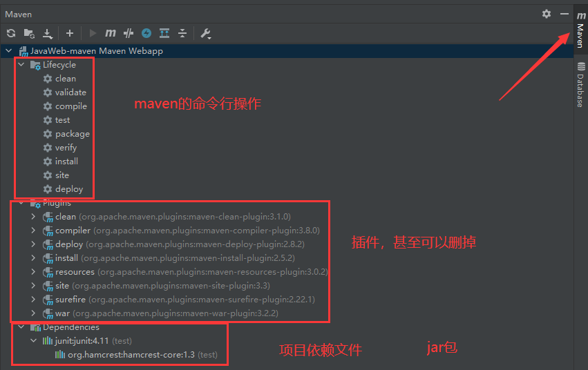Click Lifecycle folder icon
Screen dimensions: 588x370
point(35,65)
